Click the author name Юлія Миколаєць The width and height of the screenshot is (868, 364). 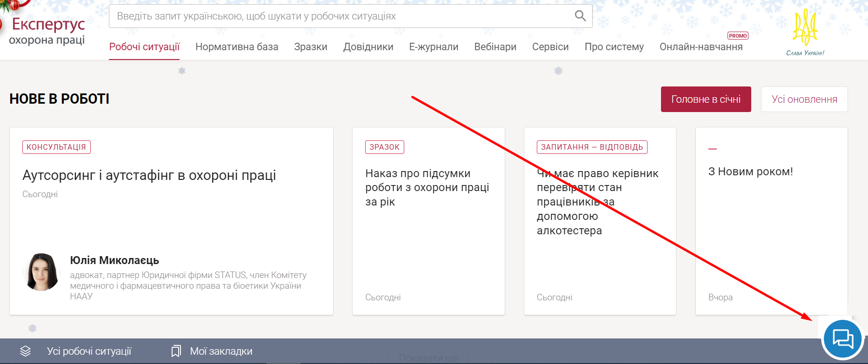tap(114, 260)
